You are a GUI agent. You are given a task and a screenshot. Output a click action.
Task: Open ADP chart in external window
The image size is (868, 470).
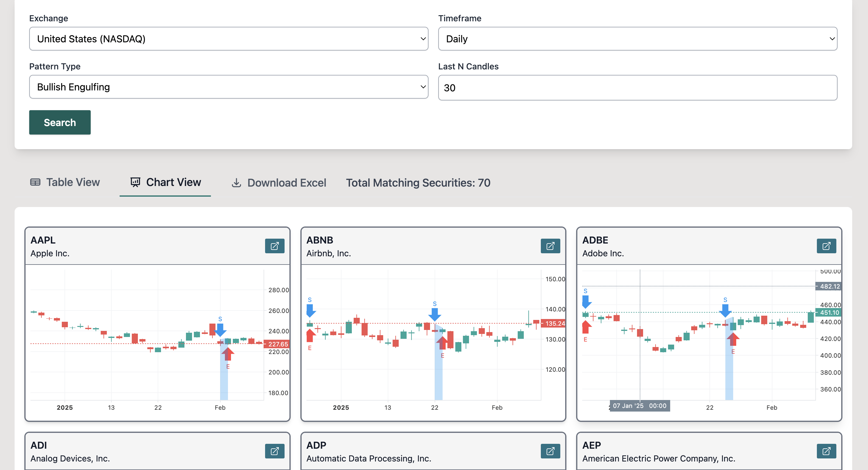550,451
